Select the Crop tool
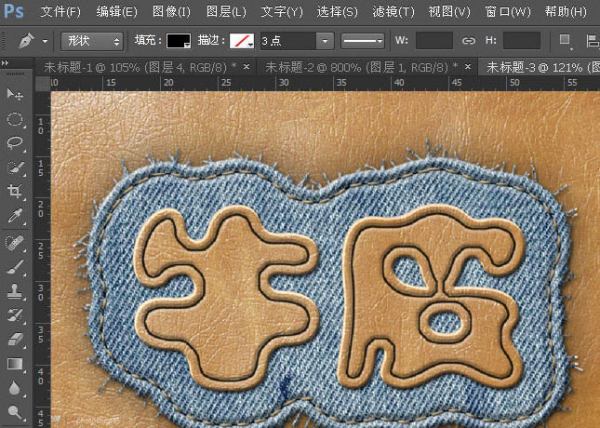 click(x=15, y=191)
